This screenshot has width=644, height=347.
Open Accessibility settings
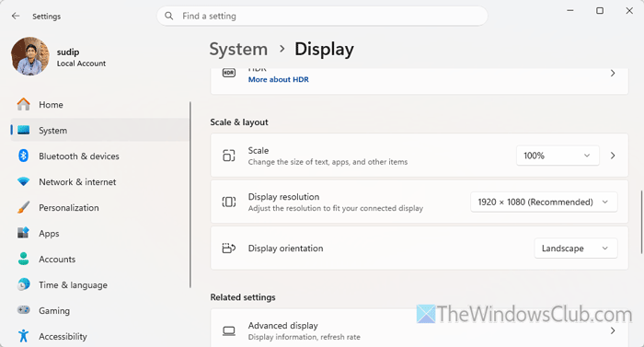click(100, 336)
